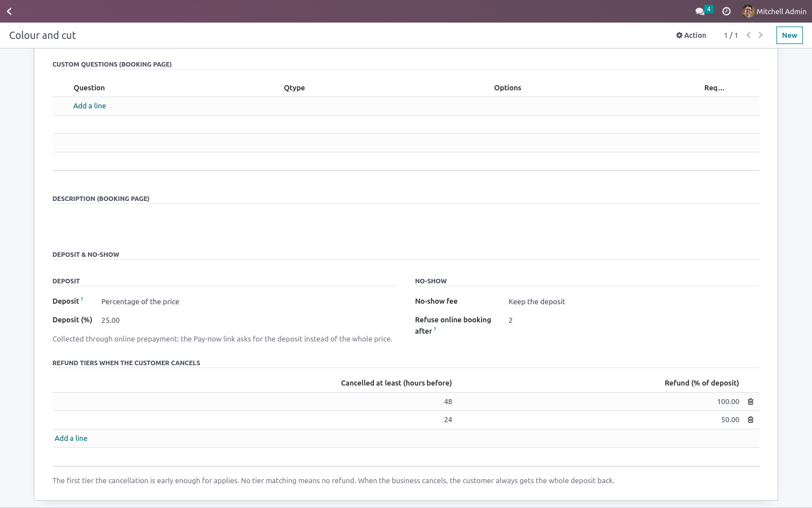The height and width of the screenshot is (508, 812).
Task: Open the chat messages icon
Action: (700, 11)
